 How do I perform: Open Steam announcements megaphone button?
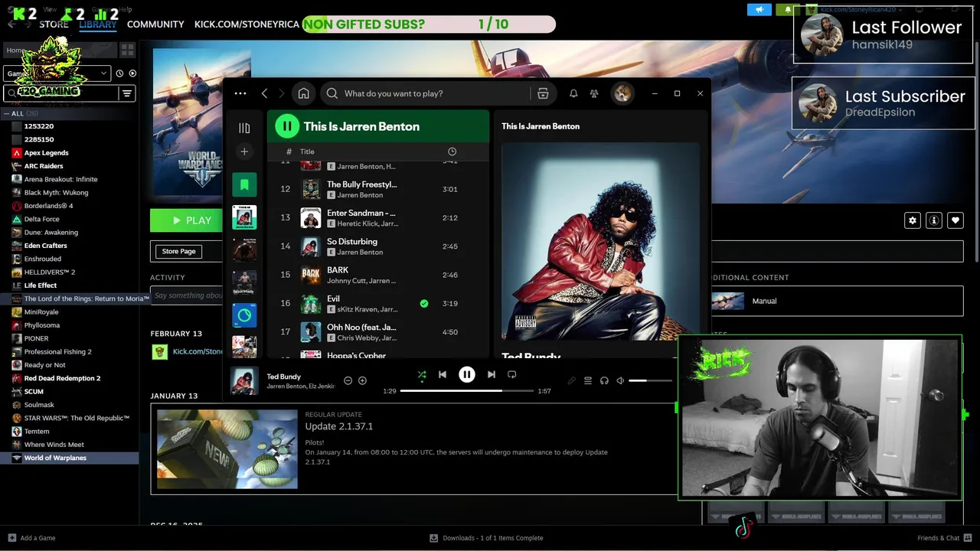point(759,9)
